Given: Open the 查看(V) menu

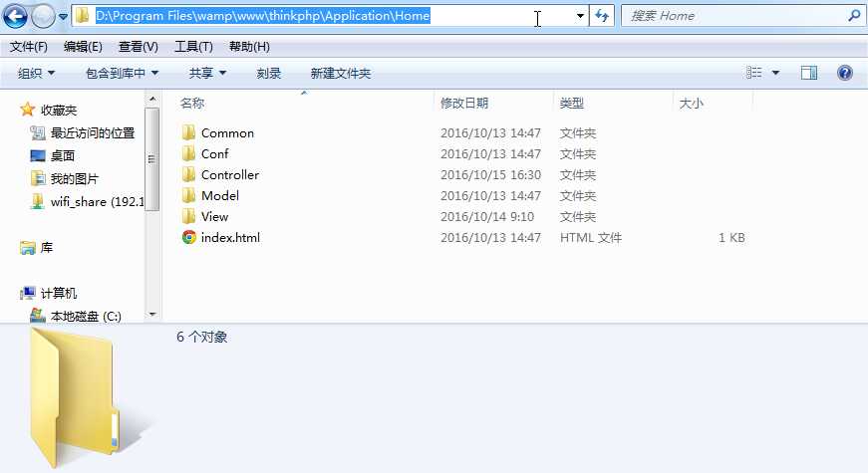Looking at the screenshot, I should pos(139,47).
